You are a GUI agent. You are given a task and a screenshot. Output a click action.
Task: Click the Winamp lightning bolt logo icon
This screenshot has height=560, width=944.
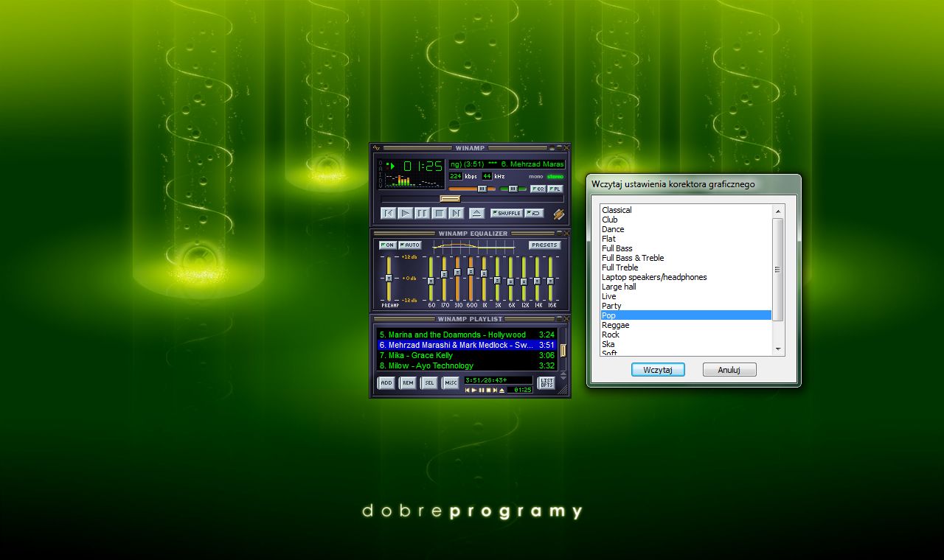click(x=559, y=214)
